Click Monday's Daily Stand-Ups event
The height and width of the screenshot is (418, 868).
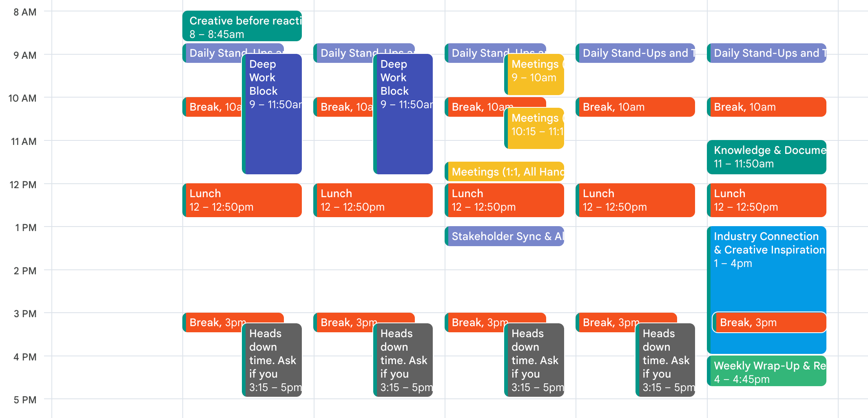tap(212, 53)
